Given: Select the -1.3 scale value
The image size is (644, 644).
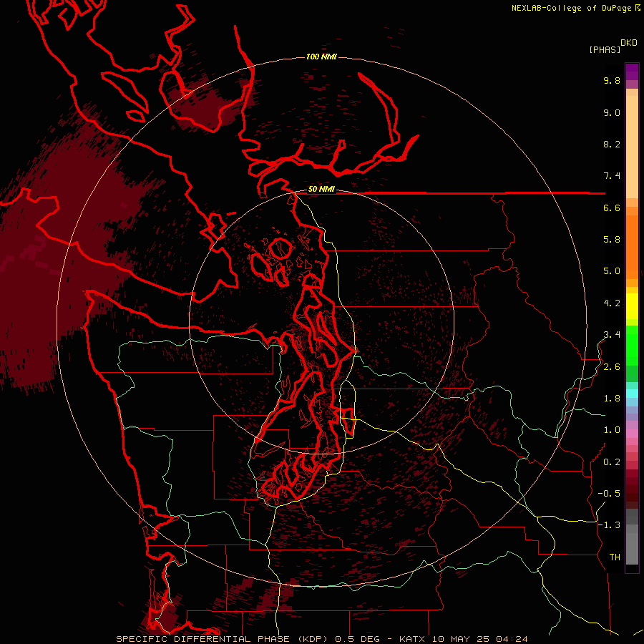Looking at the screenshot, I should click(x=609, y=525).
